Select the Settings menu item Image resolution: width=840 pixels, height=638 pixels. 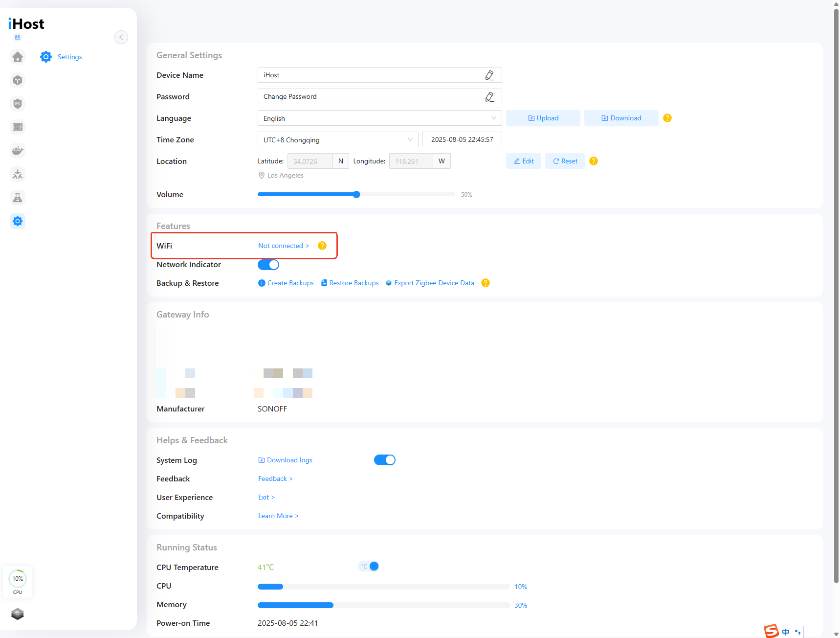[x=69, y=57]
